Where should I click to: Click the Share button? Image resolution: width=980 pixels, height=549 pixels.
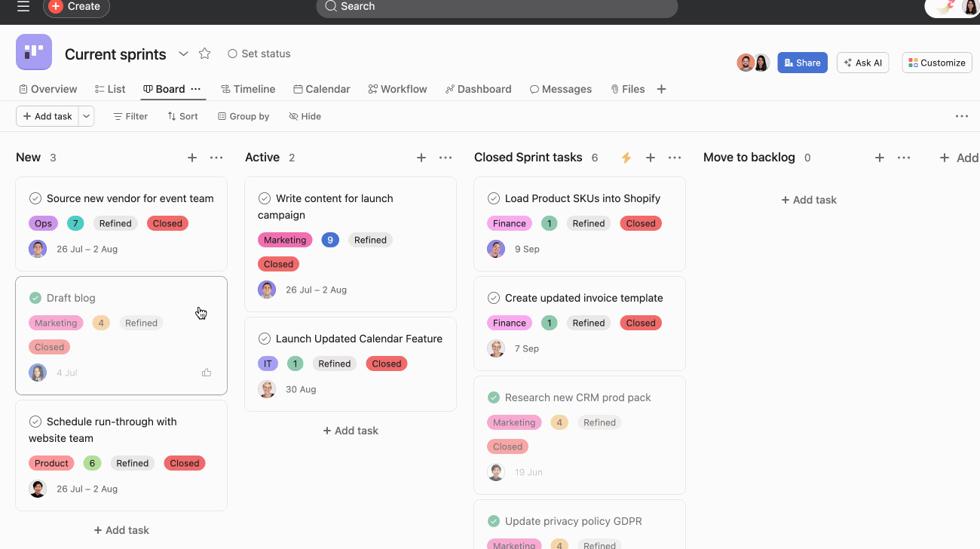802,63
